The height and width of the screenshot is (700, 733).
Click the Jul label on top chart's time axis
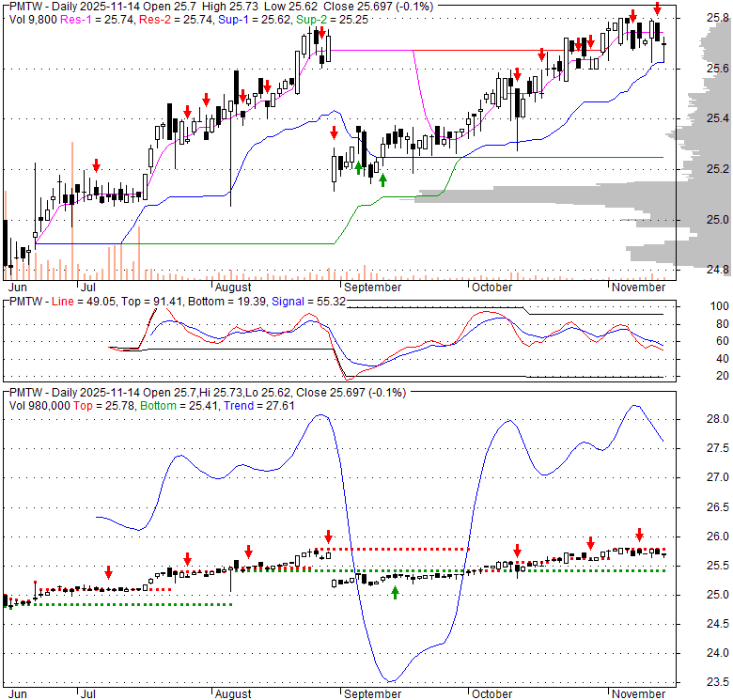(x=88, y=288)
